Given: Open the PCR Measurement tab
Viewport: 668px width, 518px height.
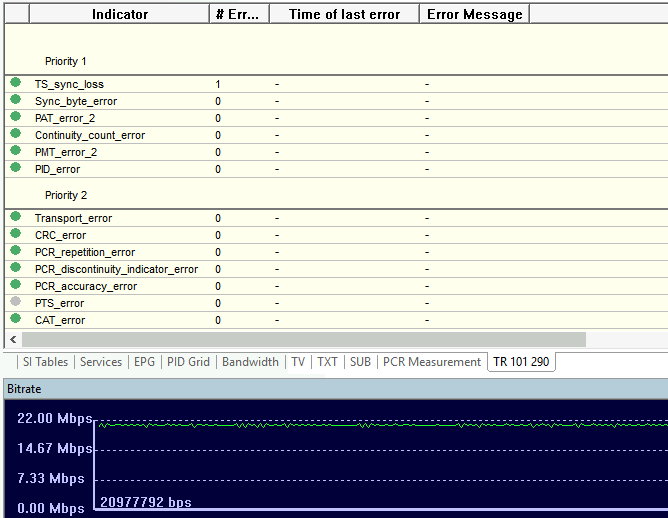Looking at the screenshot, I should pyautogui.click(x=431, y=362).
